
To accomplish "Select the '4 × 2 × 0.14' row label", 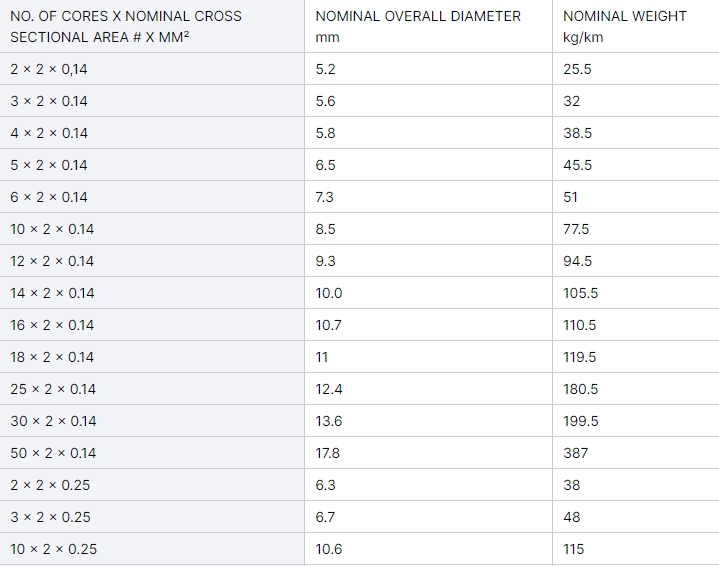I will (x=49, y=133).
